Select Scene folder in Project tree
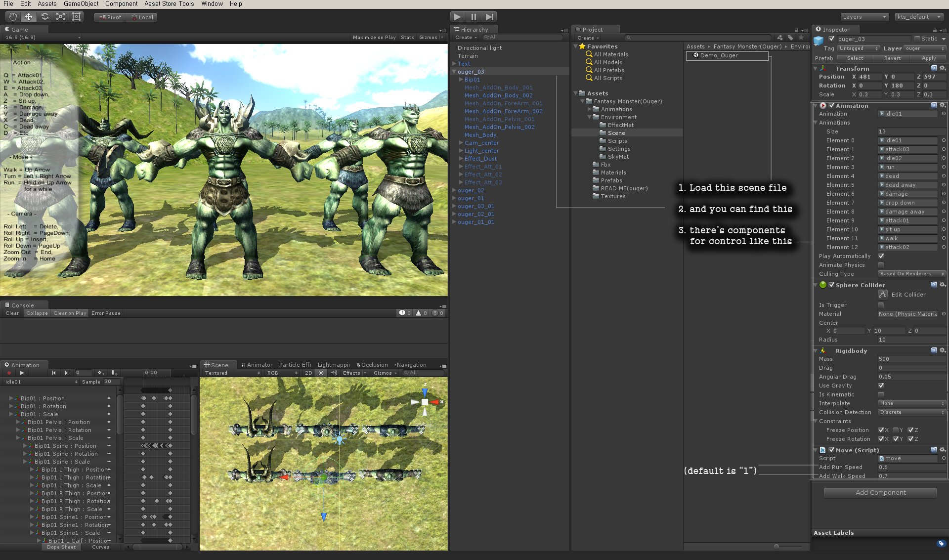Image resolution: width=949 pixels, height=560 pixels. (x=616, y=133)
